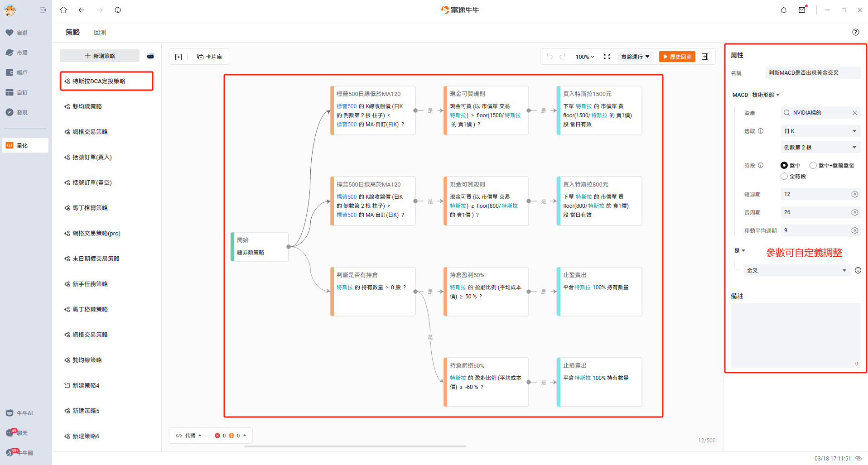This screenshot has width=868, height=465.
Task: Click info icon next to 時段
Action: coord(761,165)
